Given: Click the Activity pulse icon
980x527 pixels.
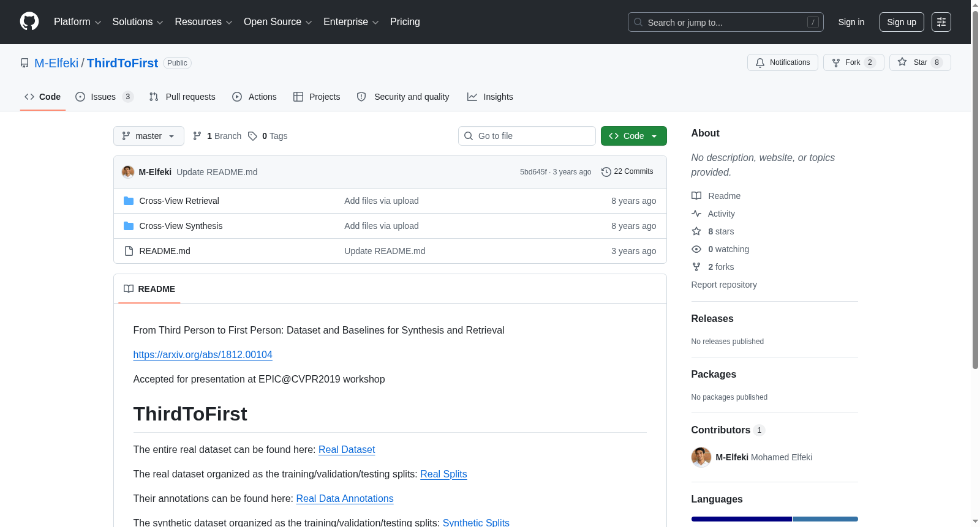Looking at the screenshot, I should (696, 214).
